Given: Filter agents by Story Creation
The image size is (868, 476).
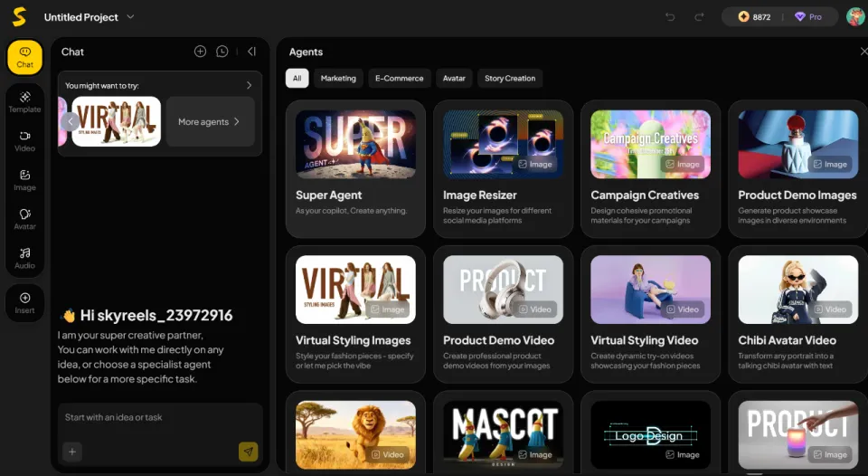Looking at the screenshot, I should (510, 79).
